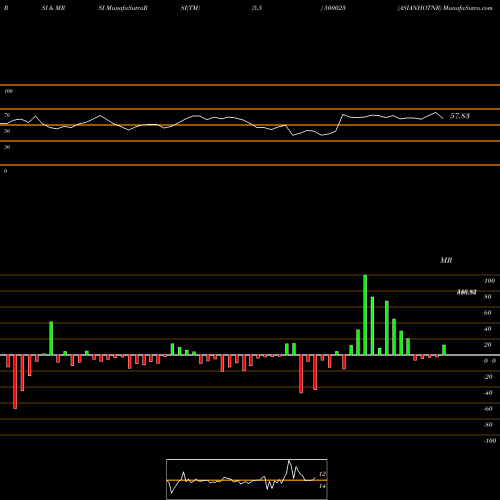Click the 'SI MunafaSutraR' header text
Viewport: 500px width, 500px height.
coord(123,8)
